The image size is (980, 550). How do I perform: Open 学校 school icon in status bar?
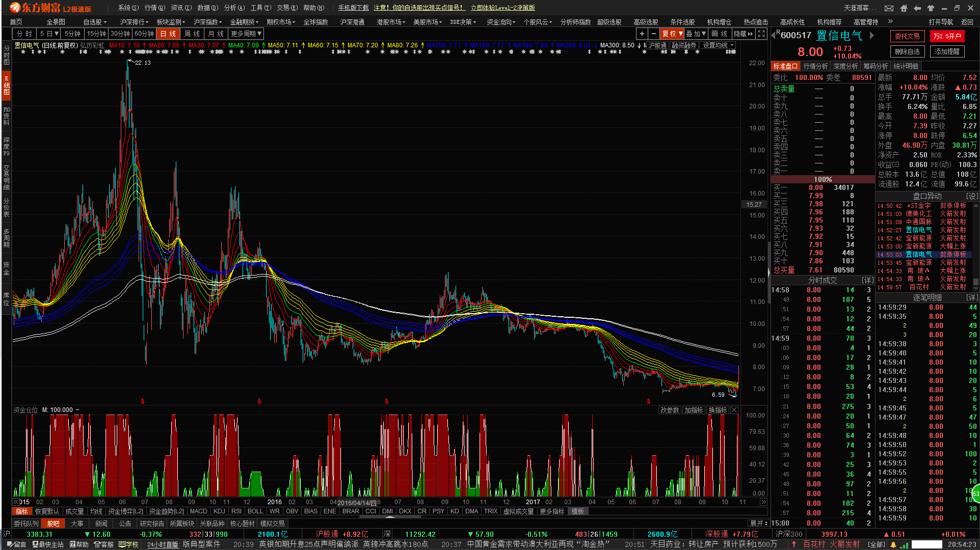click(129, 544)
